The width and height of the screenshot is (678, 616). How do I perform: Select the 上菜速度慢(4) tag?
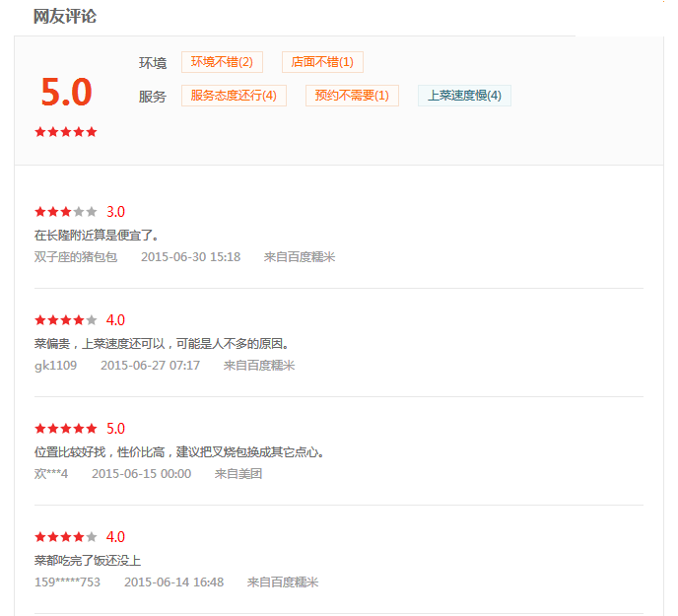click(464, 96)
